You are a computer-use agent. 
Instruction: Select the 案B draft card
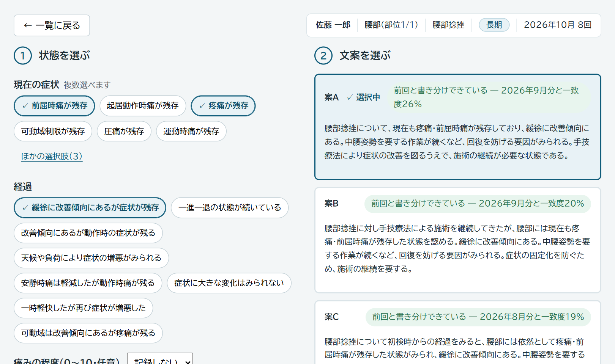pyautogui.click(x=458, y=240)
